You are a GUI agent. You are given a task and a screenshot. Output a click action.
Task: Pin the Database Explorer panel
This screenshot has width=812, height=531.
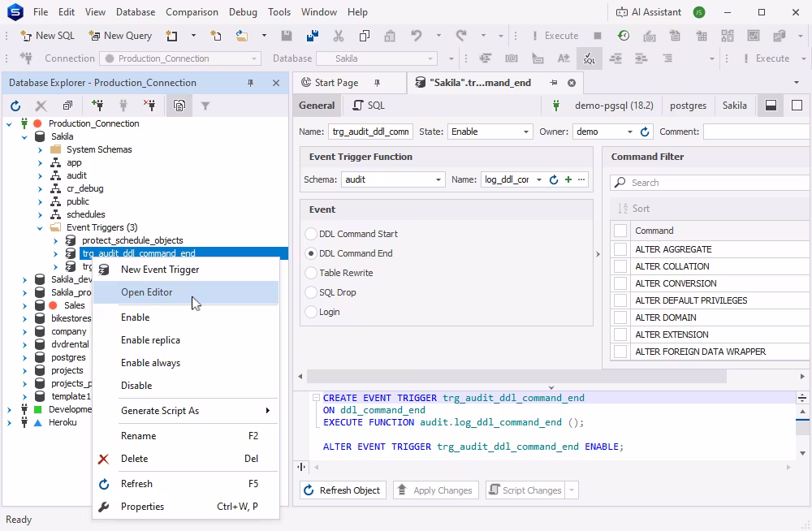(x=251, y=83)
